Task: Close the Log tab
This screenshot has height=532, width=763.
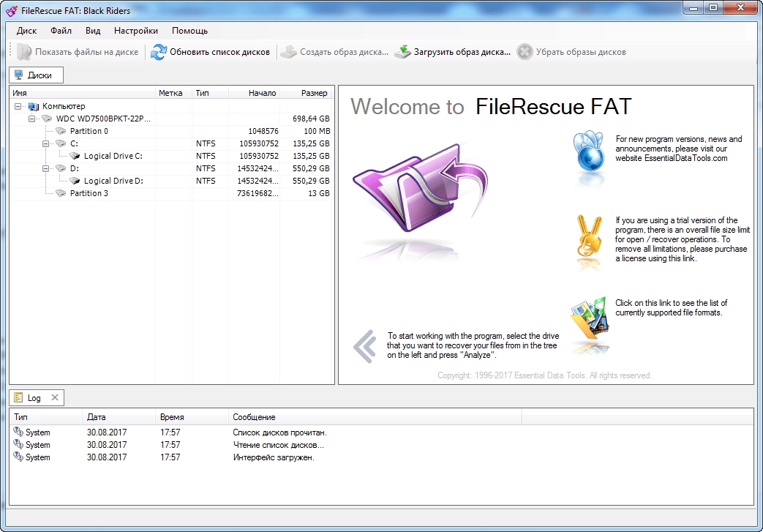Action: [54, 397]
